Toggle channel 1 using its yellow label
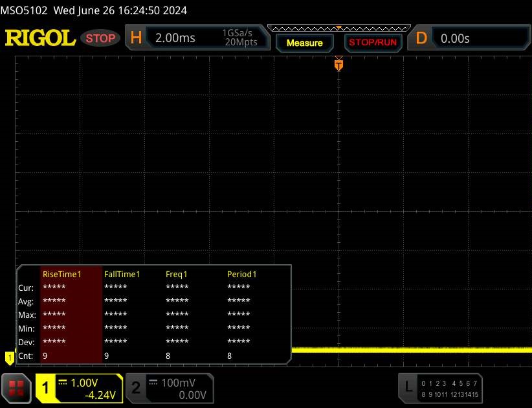The width and height of the screenshot is (532, 408). pos(46,388)
